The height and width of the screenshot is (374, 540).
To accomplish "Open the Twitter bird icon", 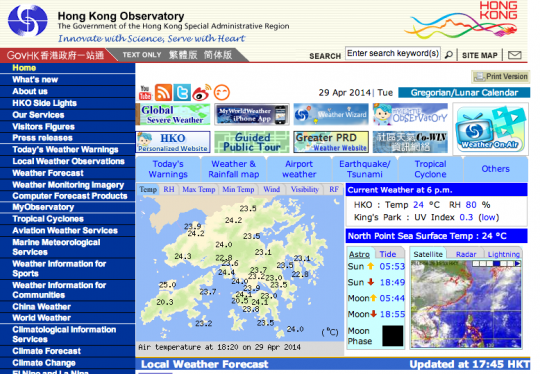I will point(182,92).
